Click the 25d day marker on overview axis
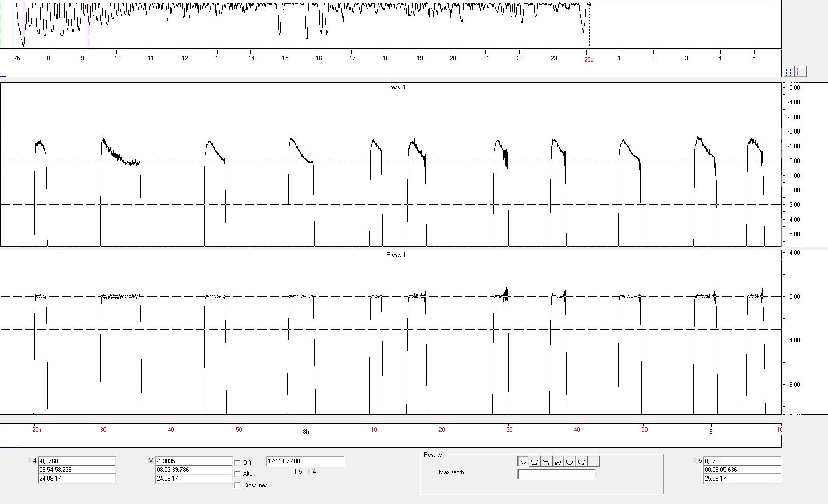 [x=589, y=59]
